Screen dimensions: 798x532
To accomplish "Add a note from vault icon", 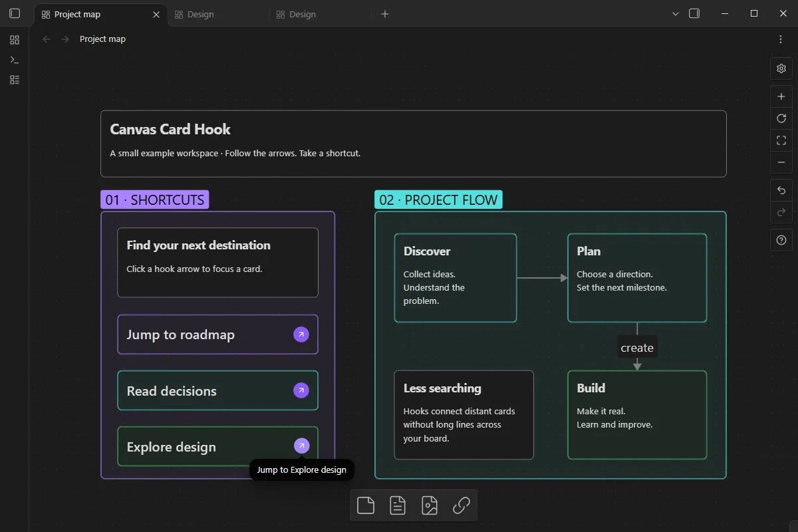I will pos(398,506).
